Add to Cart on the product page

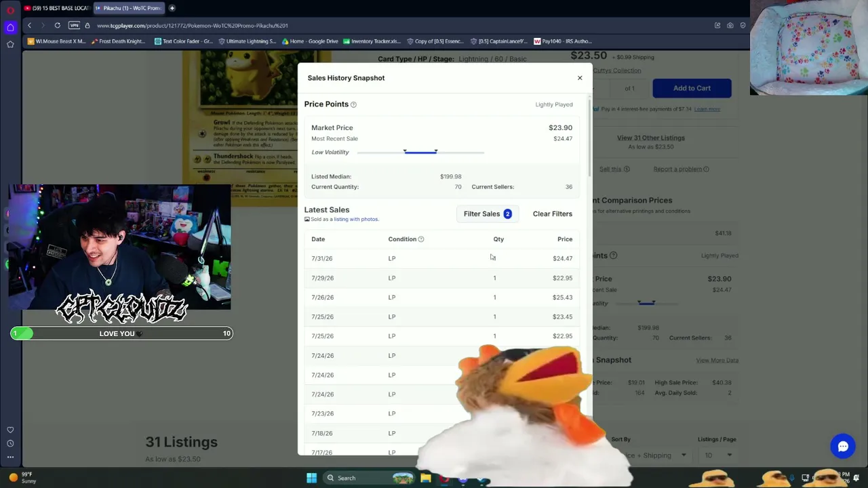point(692,88)
